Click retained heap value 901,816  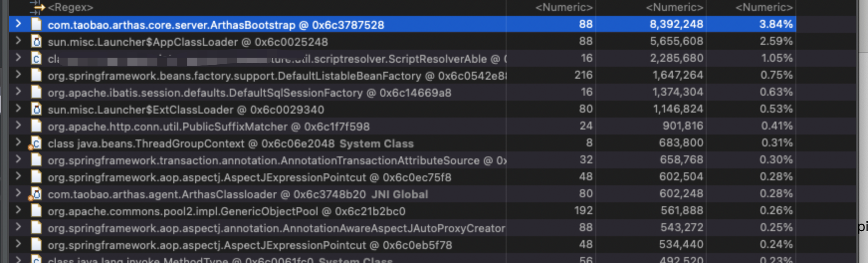683,126
